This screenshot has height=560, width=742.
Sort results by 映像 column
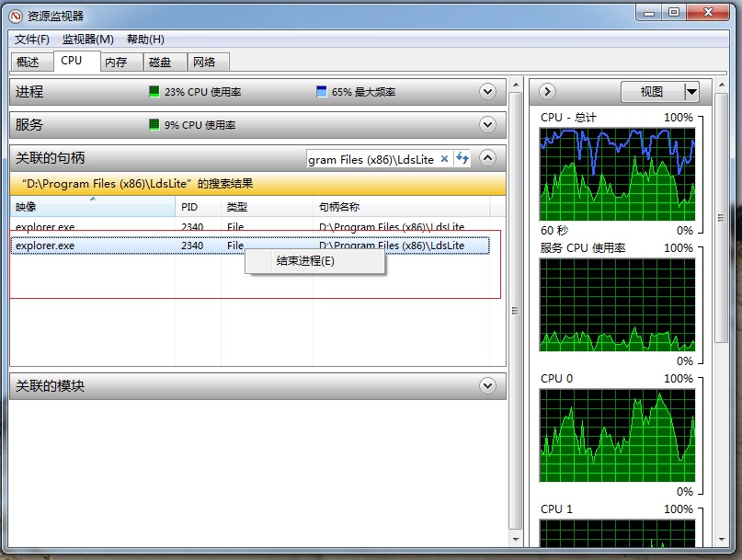(93, 207)
